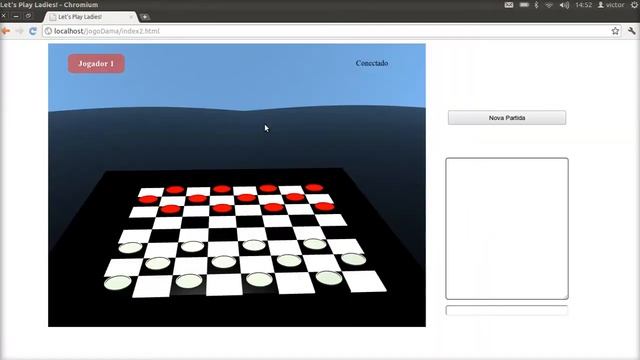Select the rightmost red piece in back row
The image size is (640, 360).
tap(314, 188)
